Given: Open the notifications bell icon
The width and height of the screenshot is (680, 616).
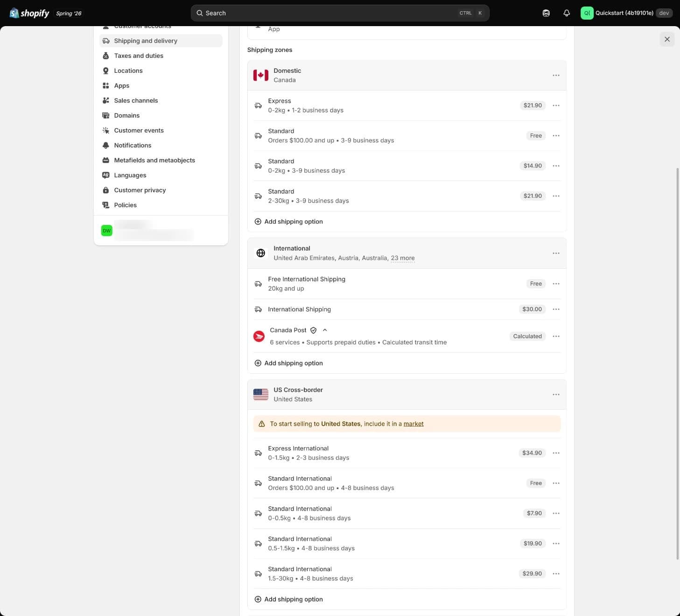Looking at the screenshot, I should [x=567, y=13].
